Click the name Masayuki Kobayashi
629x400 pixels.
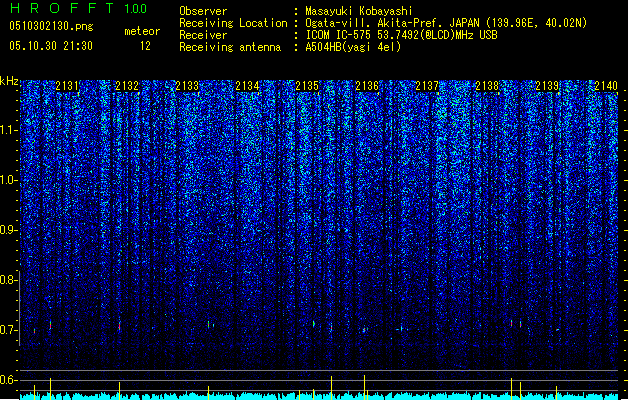coord(359,11)
